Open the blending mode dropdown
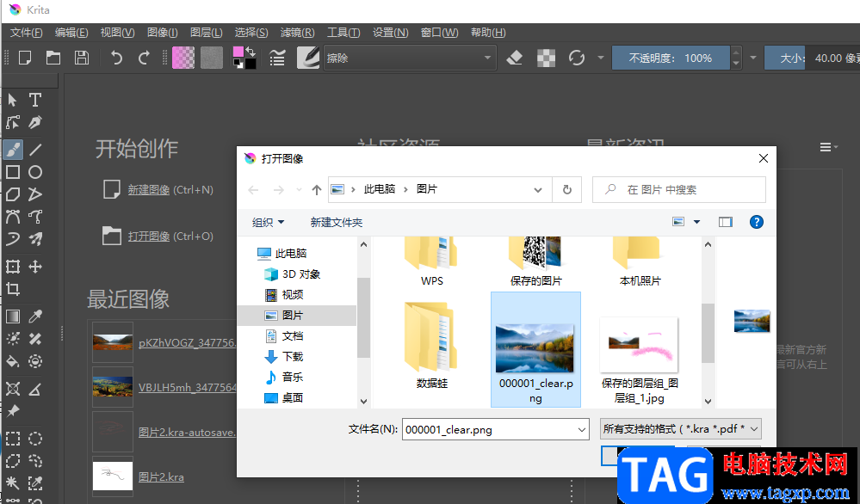Image resolution: width=860 pixels, height=504 pixels. 410,58
